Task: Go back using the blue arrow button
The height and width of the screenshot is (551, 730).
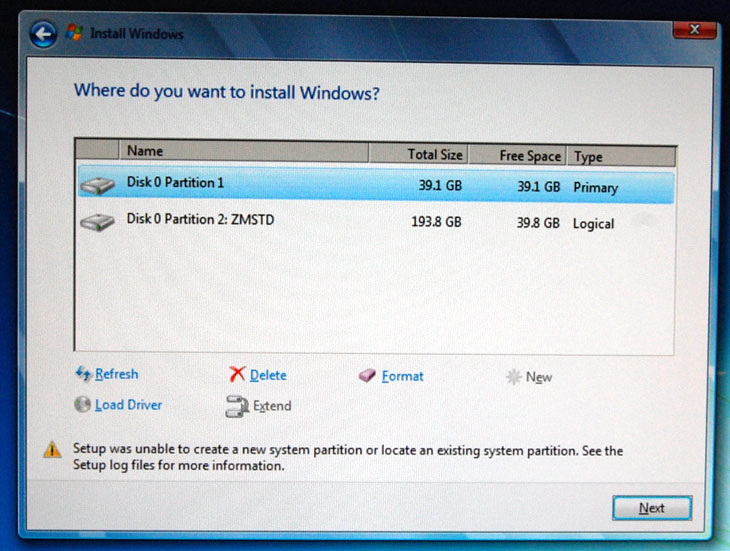Action: pos(43,34)
